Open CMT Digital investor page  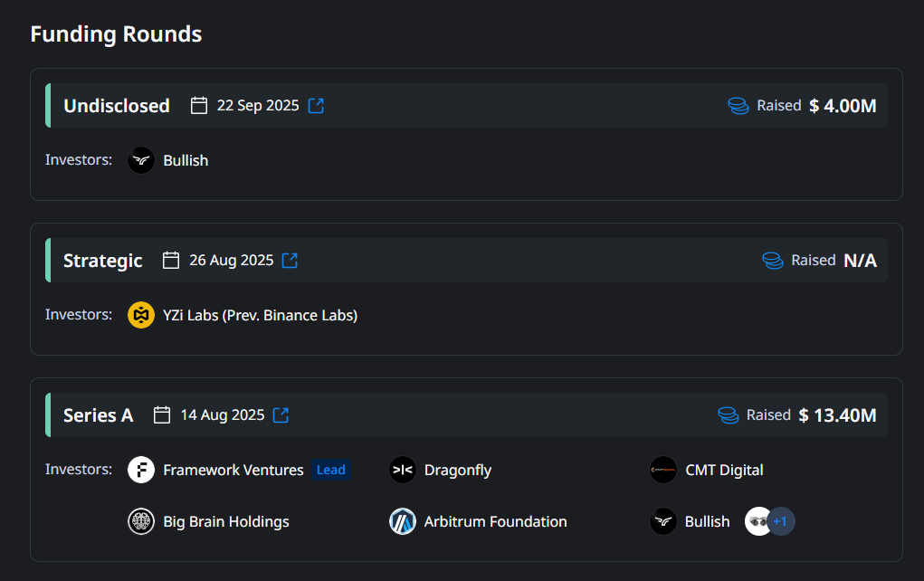724,470
